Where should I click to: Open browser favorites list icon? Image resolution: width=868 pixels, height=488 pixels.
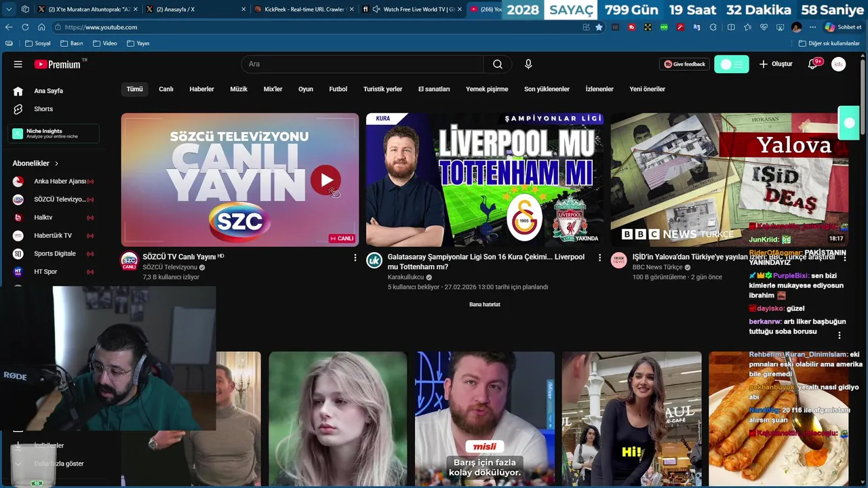click(x=747, y=27)
